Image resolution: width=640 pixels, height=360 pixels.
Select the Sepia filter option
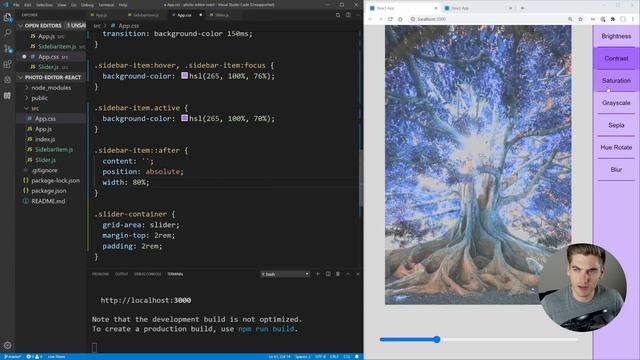tap(616, 125)
